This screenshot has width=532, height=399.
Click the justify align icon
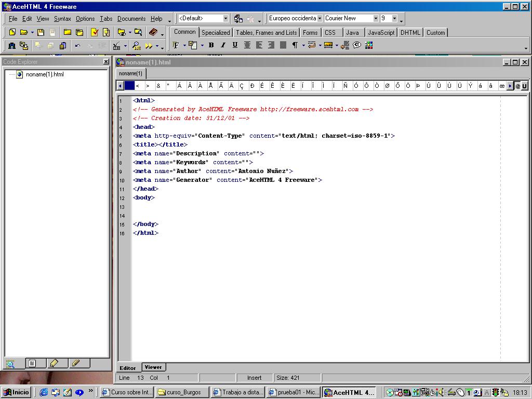click(x=283, y=45)
